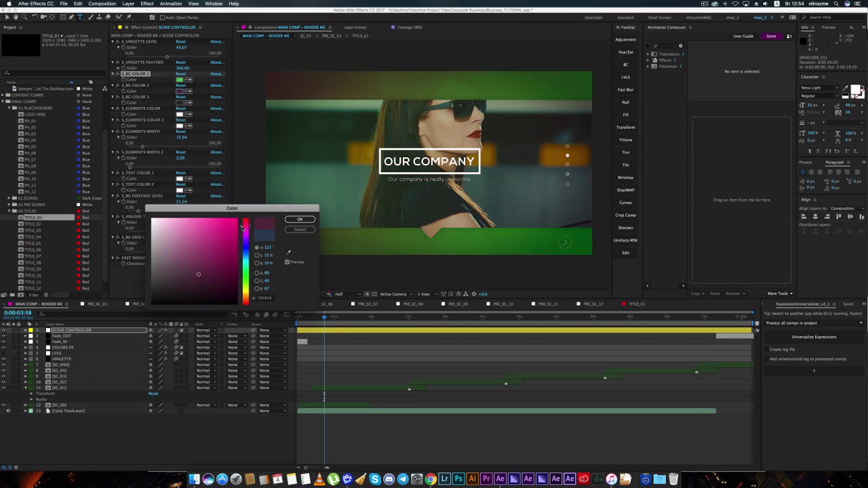Select the Clone Stamp tool

pyautogui.click(x=98, y=17)
